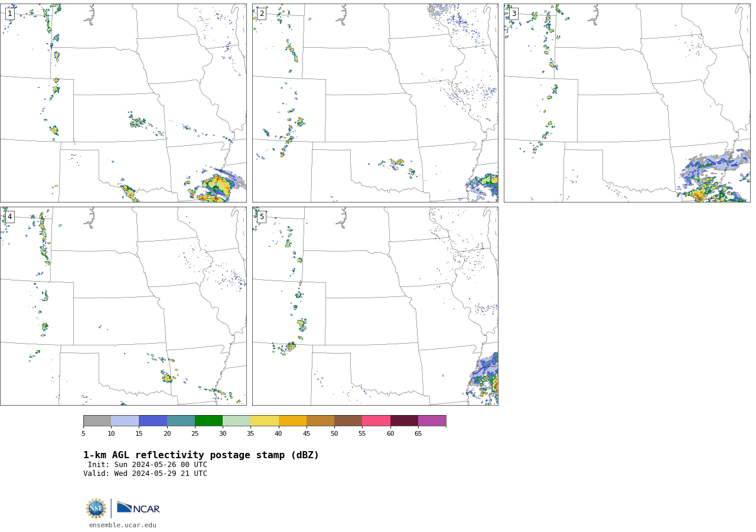Select the yellow 35-40 dBZ swatch

(x=265, y=420)
